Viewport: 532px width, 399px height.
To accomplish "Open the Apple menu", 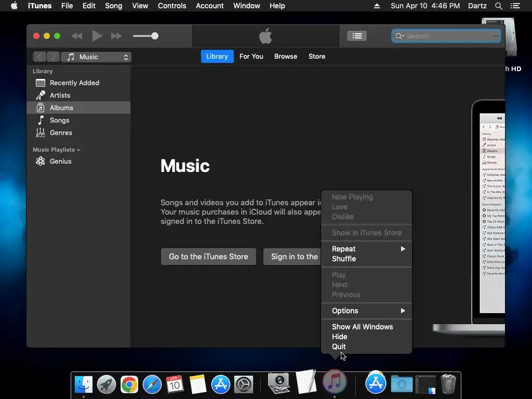I will tap(14, 6).
